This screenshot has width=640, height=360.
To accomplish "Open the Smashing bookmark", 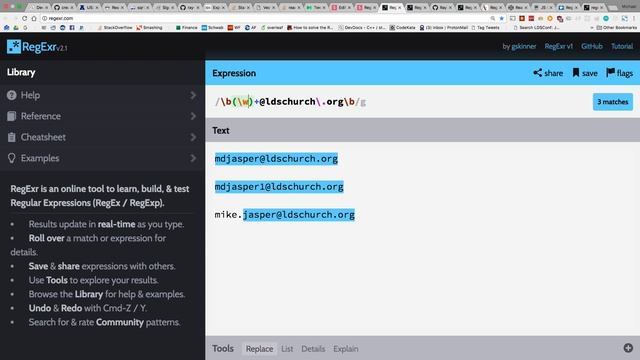I will tap(149, 28).
